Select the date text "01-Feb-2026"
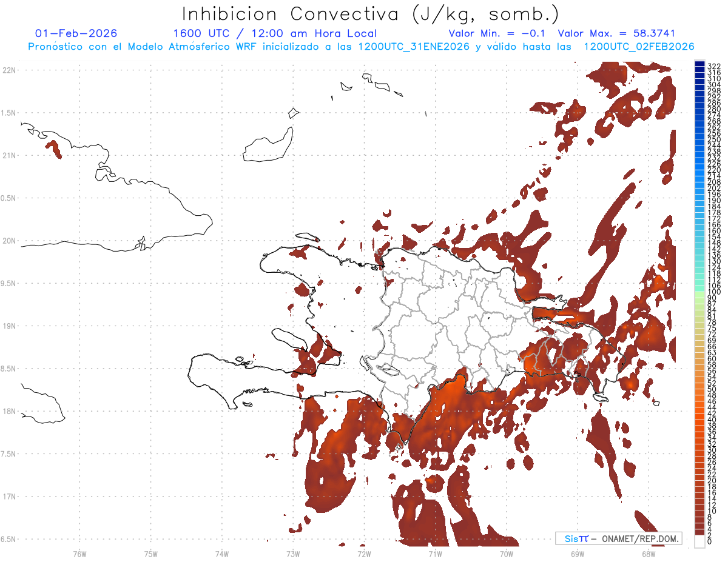The width and height of the screenshot is (728, 562). pyautogui.click(x=76, y=33)
